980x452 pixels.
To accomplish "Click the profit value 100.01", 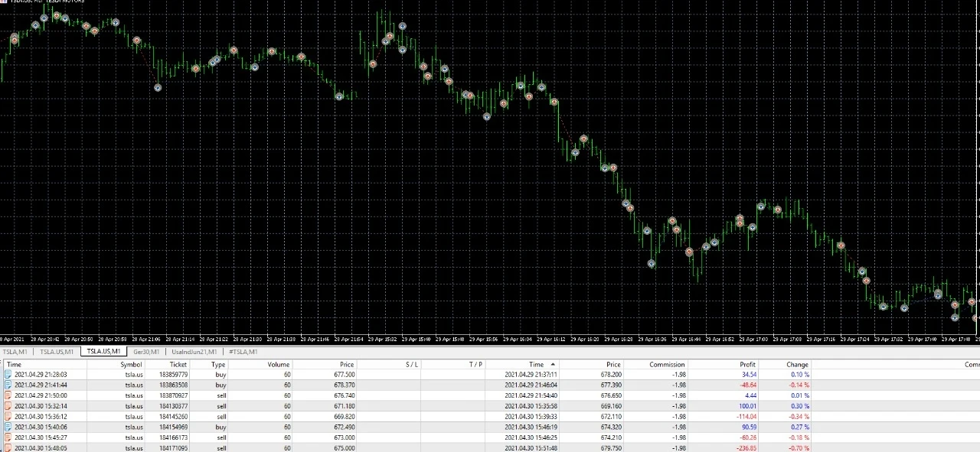I will pos(747,406).
